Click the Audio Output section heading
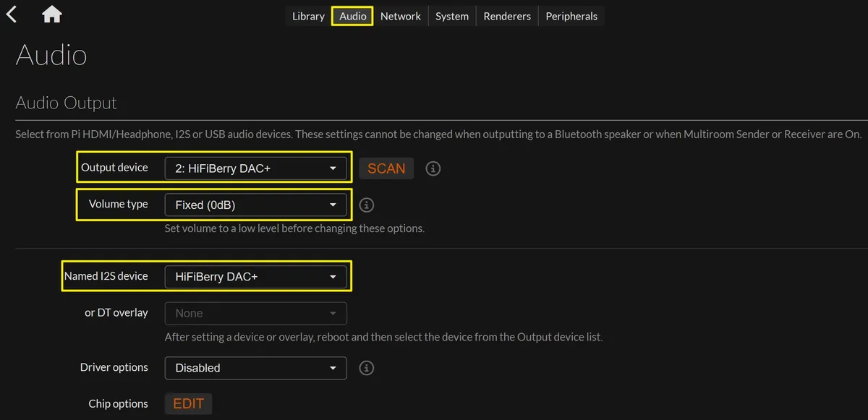Screen dimensions: 868x420 coord(67,103)
